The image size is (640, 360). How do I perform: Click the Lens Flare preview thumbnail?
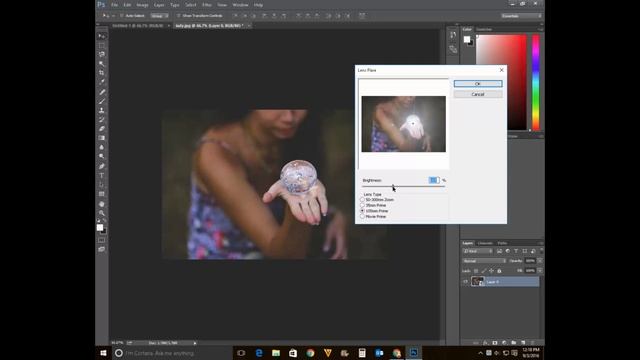[404, 124]
